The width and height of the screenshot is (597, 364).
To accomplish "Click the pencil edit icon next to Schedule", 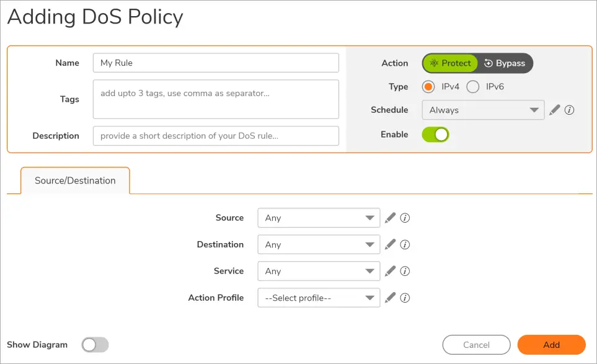I will pos(555,110).
